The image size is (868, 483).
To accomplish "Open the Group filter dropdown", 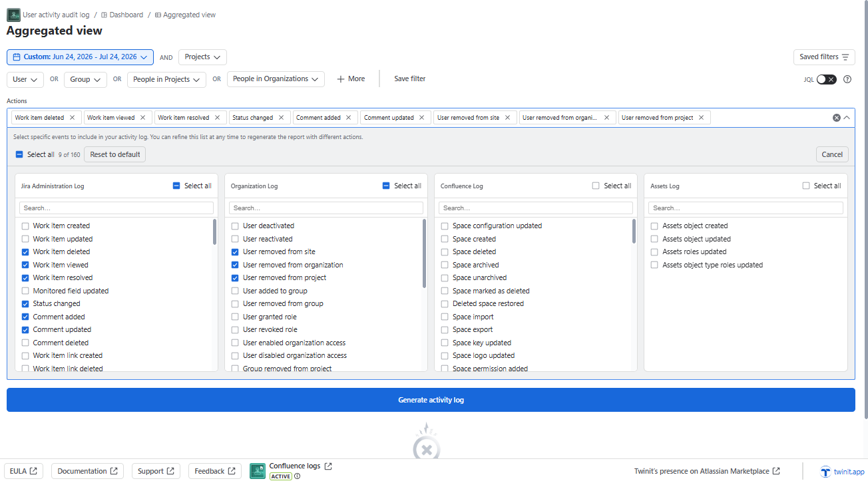I will point(85,80).
